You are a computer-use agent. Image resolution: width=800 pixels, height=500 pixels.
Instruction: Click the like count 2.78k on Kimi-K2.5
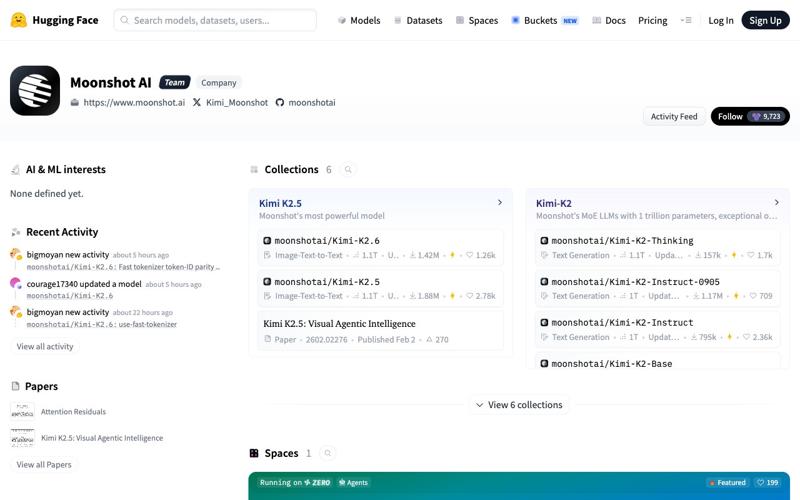pos(481,296)
